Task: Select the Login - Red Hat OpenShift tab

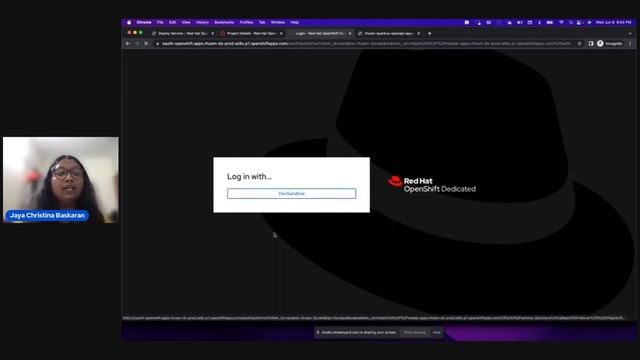Action: (x=319, y=33)
